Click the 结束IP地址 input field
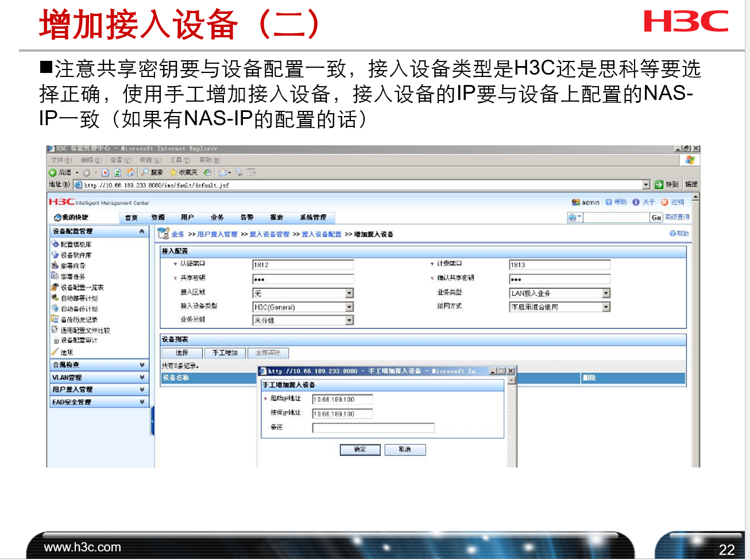Screen dimensions: 750x560 pos(343,414)
